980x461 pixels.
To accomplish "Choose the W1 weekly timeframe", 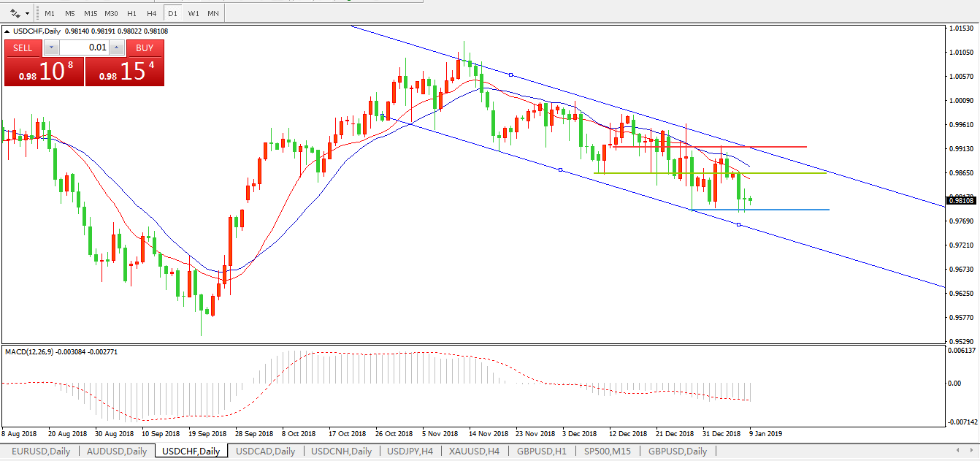I will tap(193, 13).
